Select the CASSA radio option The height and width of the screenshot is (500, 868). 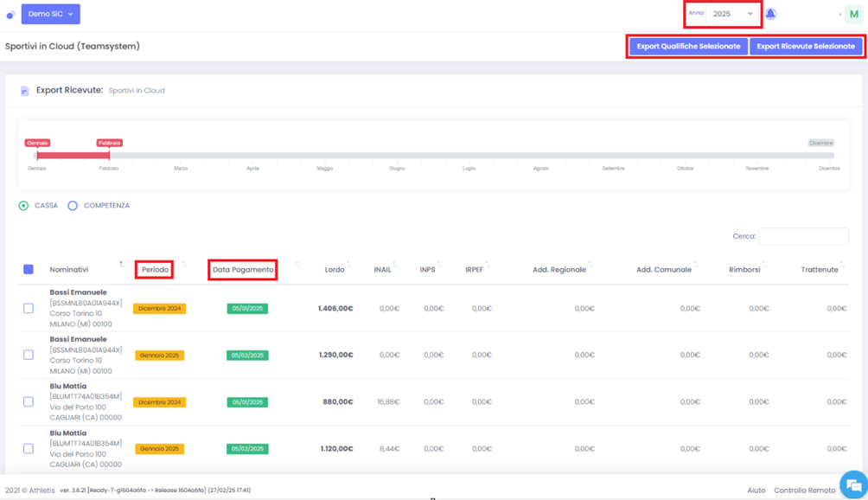tap(24, 206)
